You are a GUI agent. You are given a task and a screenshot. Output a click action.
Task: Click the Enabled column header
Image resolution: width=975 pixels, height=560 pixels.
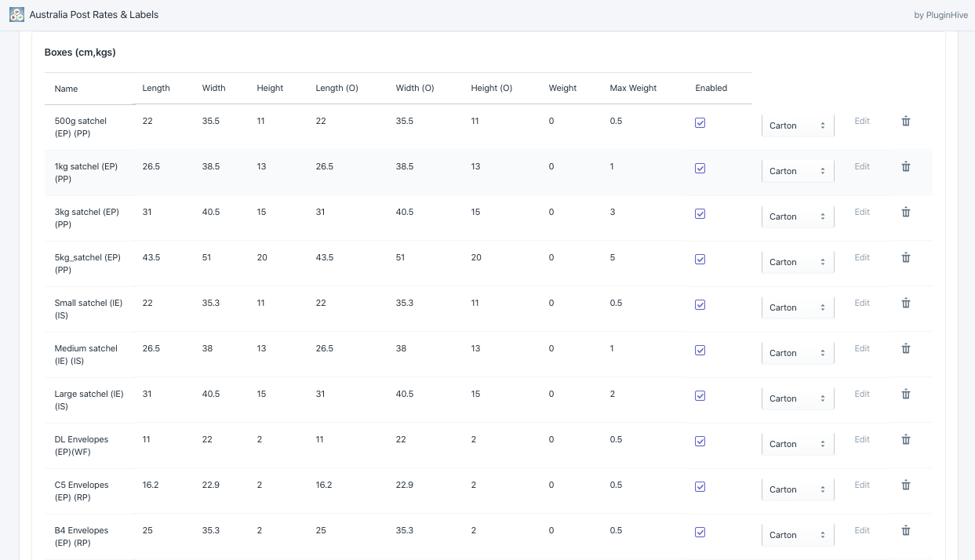click(x=711, y=88)
